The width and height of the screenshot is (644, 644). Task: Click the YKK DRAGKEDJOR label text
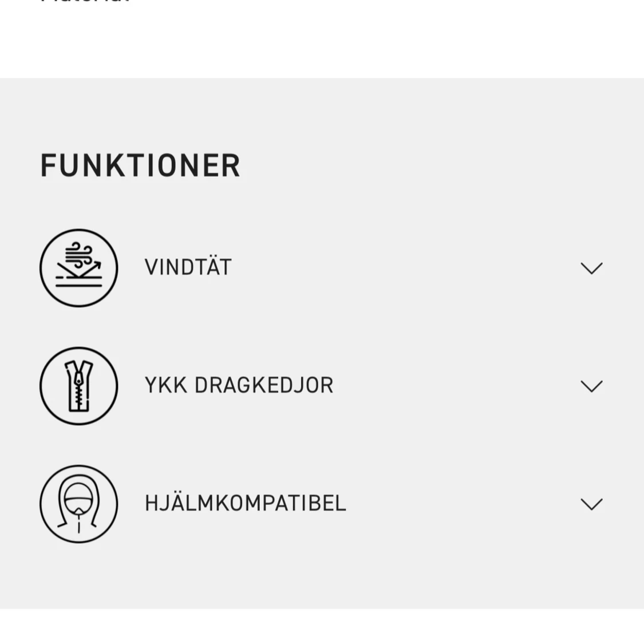239,385
